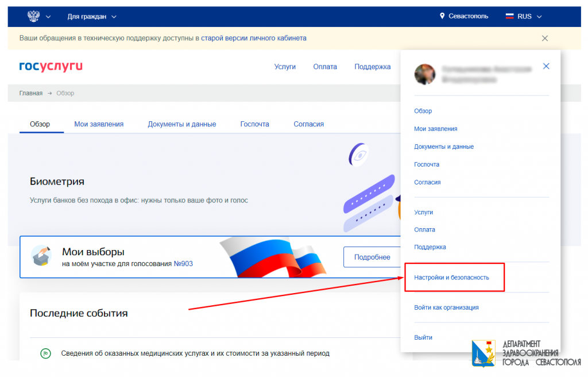The image size is (588, 377).
Task: Click Выйти to log out
Action: coord(423,337)
